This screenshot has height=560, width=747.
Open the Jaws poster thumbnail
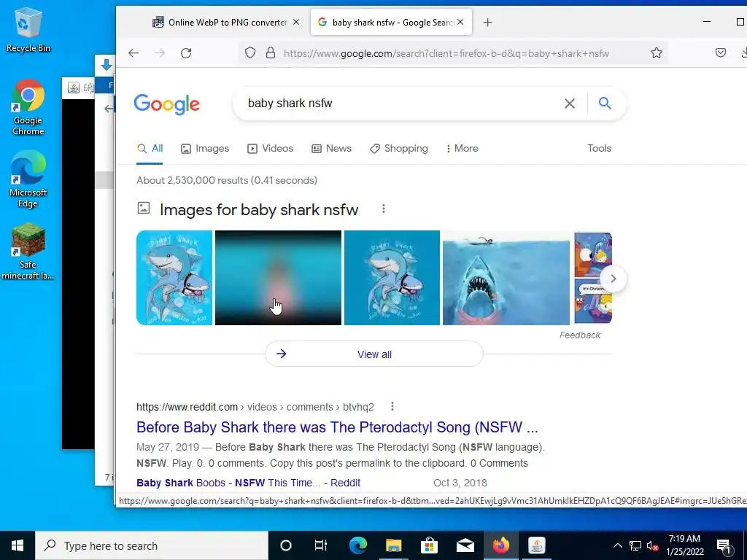coord(506,278)
